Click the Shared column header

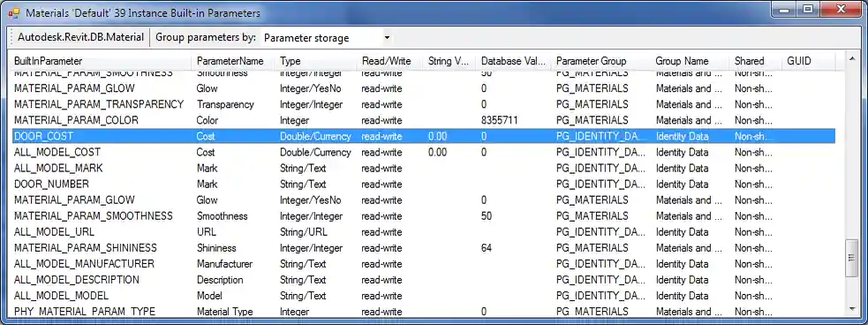756,61
